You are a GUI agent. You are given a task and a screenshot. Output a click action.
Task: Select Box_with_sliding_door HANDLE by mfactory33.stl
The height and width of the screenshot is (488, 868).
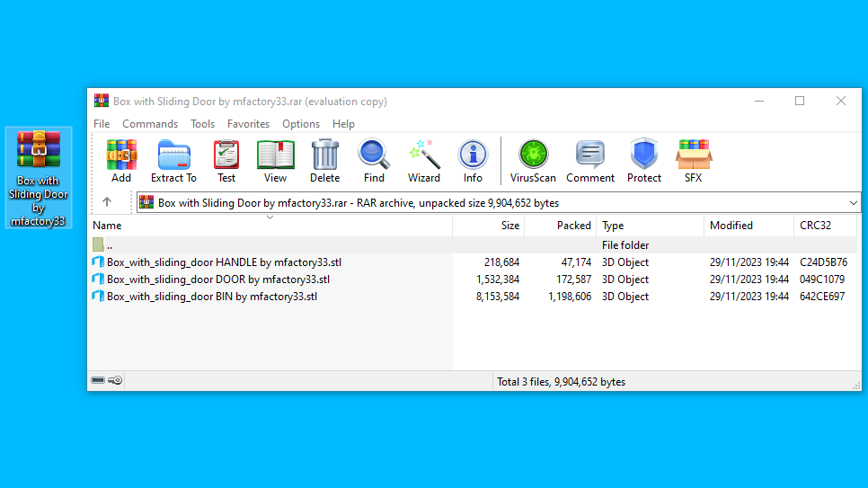pyautogui.click(x=225, y=262)
